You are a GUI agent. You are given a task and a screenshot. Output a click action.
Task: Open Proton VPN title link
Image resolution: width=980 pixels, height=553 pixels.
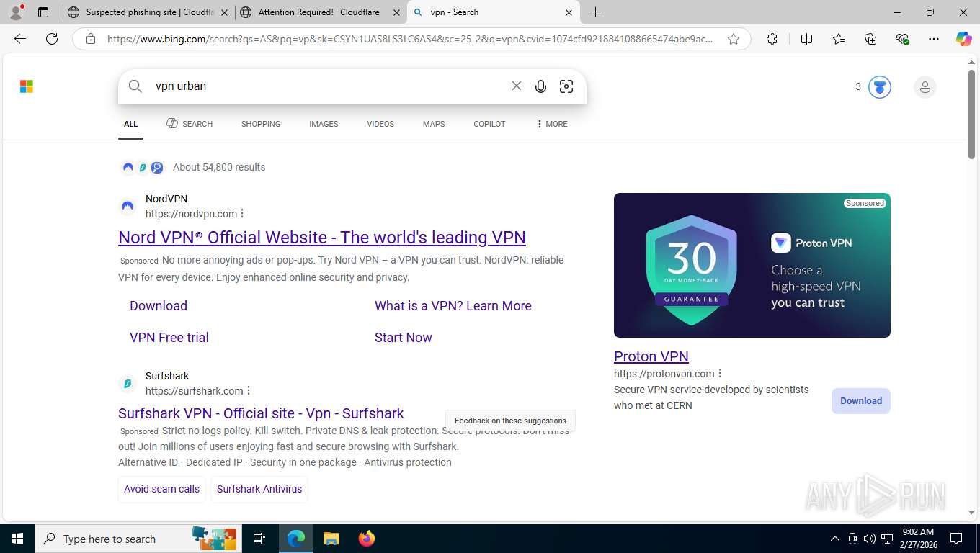pyautogui.click(x=651, y=356)
